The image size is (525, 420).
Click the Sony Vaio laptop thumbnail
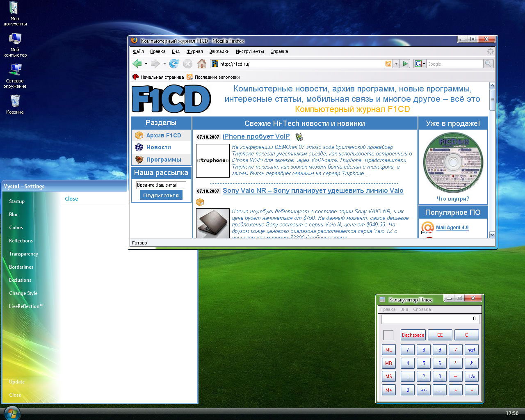pos(213,224)
